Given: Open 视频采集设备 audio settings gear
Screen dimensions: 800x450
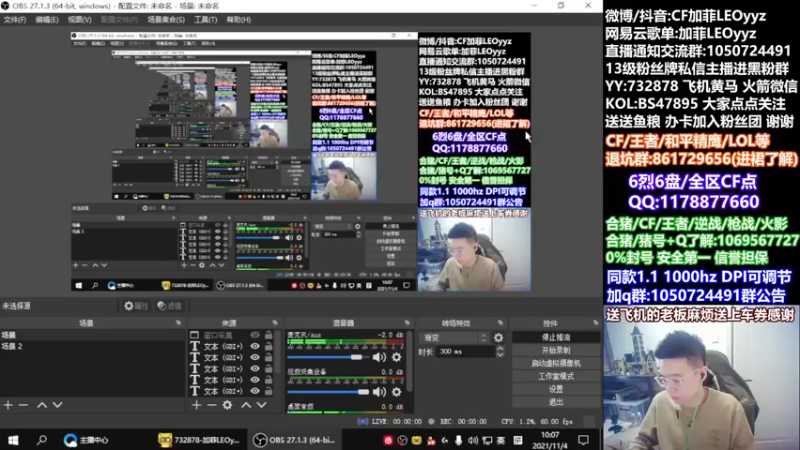Looking at the screenshot, I should point(396,392).
